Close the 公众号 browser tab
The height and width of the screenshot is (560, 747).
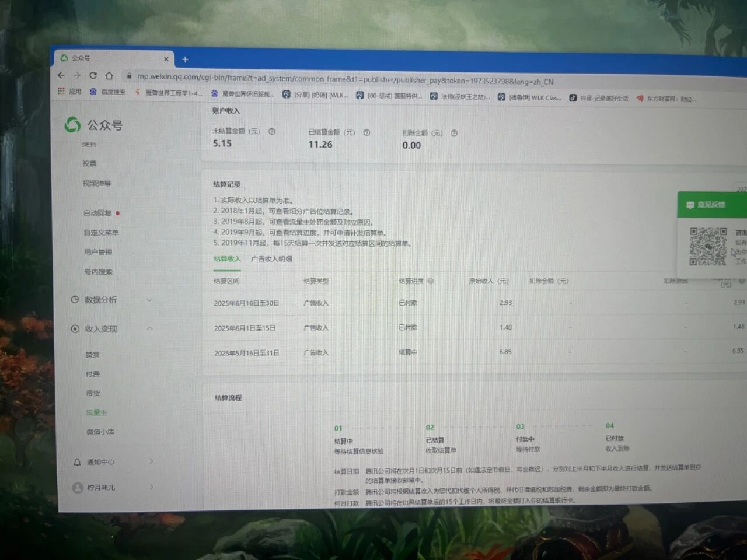166,59
